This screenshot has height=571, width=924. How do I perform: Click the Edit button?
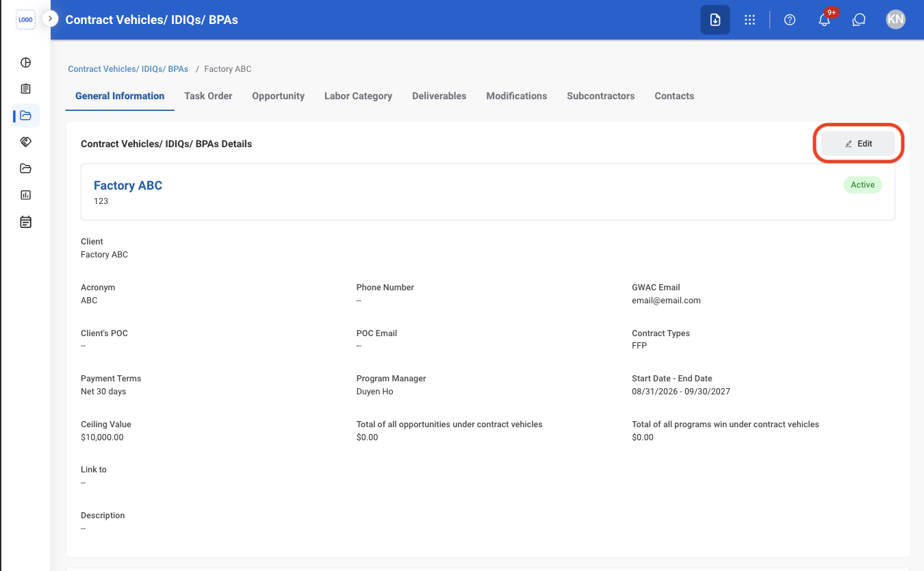point(858,144)
